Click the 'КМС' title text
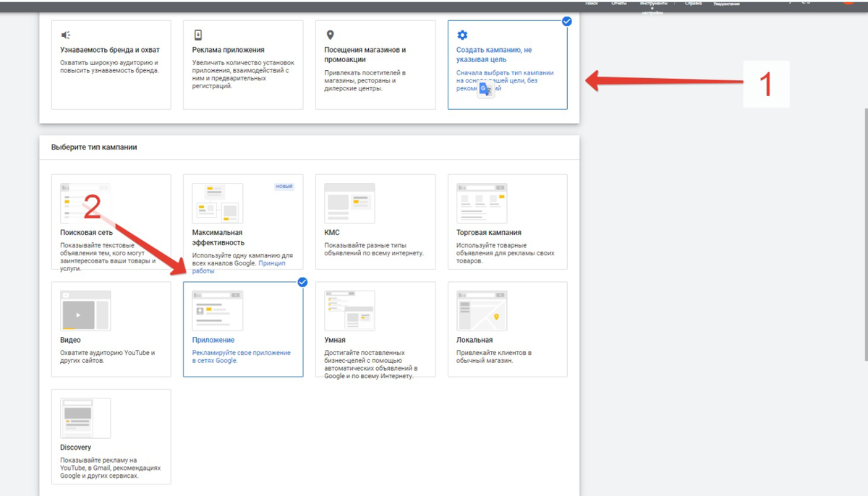868x496 pixels. coord(332,233)
